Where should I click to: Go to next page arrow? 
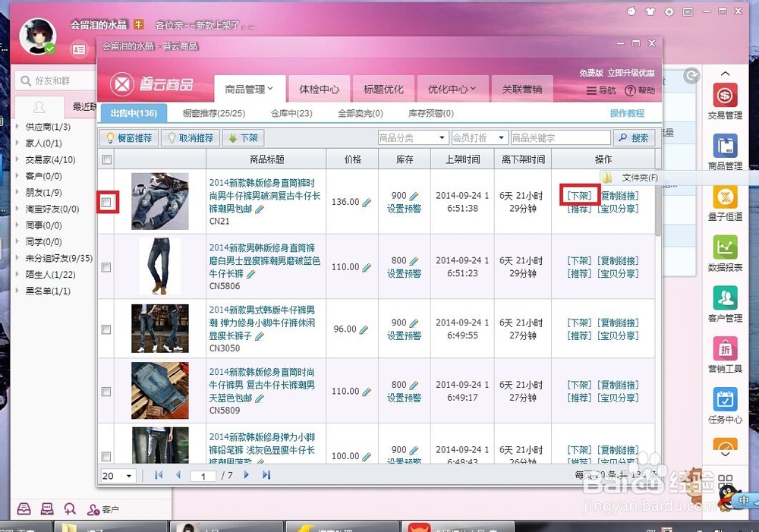[x=247, y=475]
